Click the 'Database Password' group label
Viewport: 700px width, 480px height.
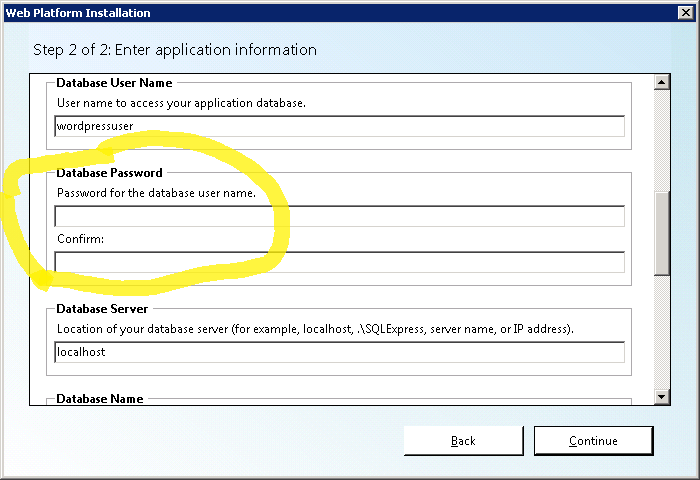[x=109, y=173]
